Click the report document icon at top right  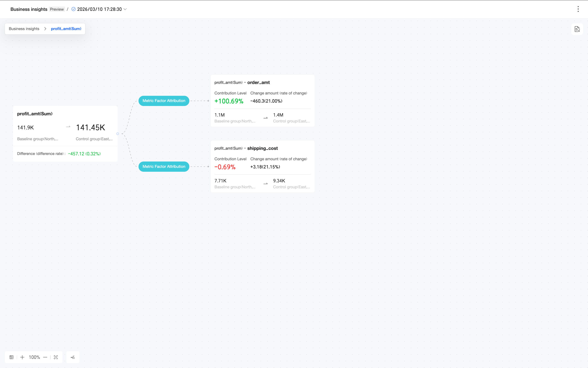(577, 29)
